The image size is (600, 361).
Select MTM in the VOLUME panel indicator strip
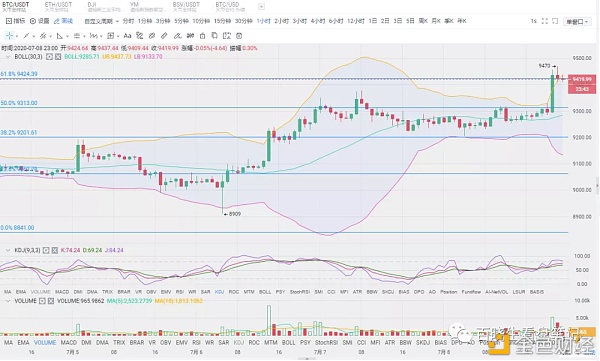click(271, 343)
